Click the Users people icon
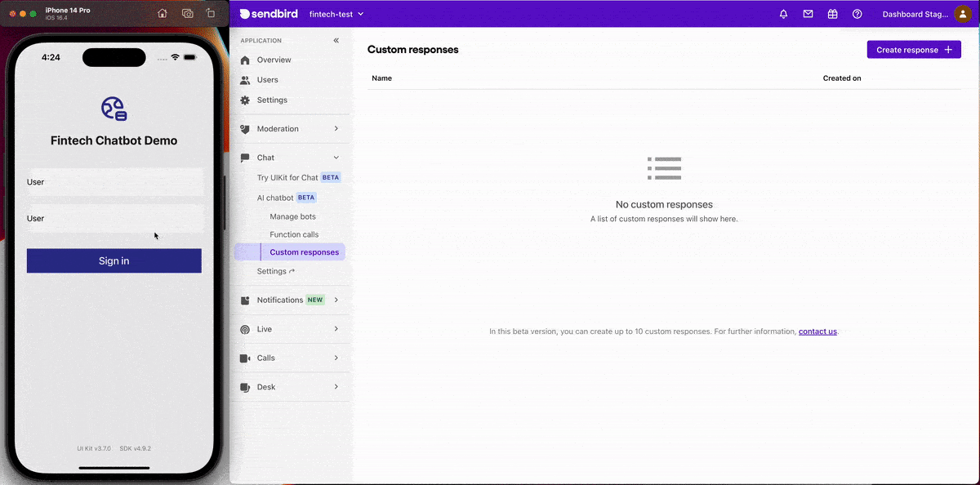980x485 pixels. point(245,80)
